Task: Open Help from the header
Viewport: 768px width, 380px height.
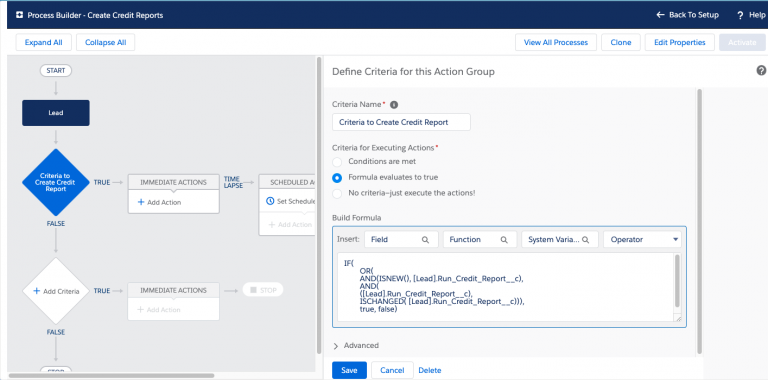Action: 751,15
